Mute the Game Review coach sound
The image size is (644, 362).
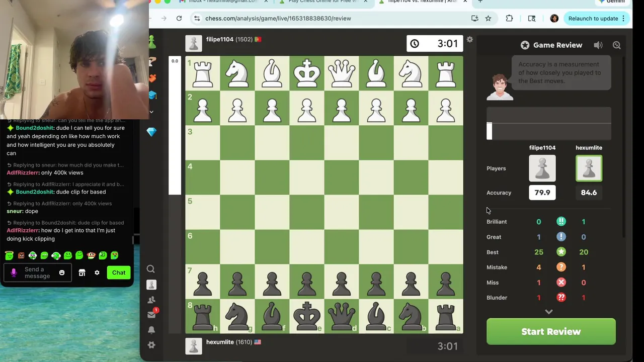[x=598, y=45]
